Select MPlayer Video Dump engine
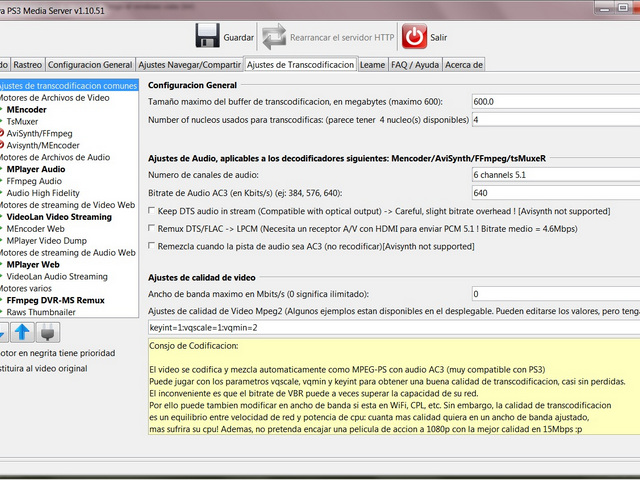This screenshot has width=640, height=480. (x=46, y=240)
